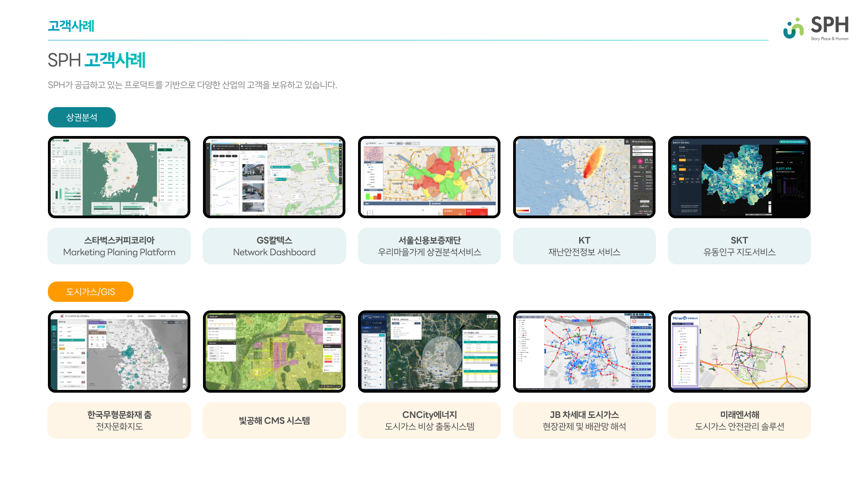
Task: Click the SPH logo icon
Action: pos(794,28)
